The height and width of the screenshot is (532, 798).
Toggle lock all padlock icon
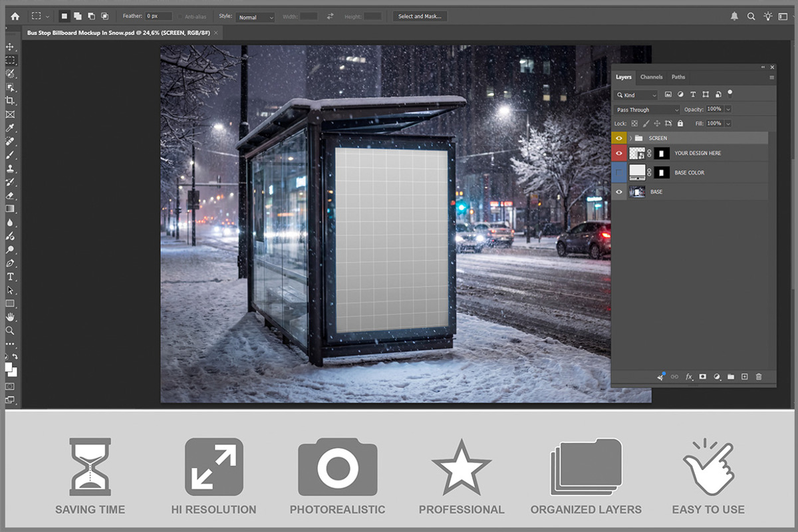pos(680,123)
